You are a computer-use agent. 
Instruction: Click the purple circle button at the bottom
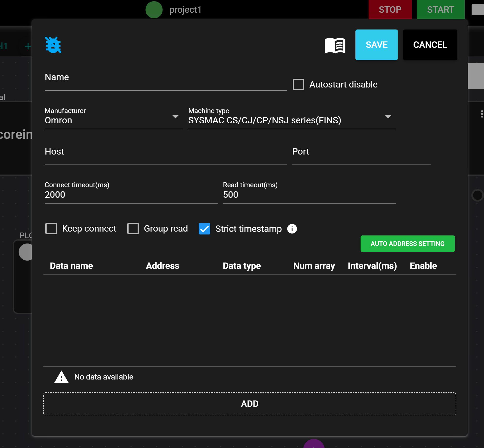click(x=314, y=444)
